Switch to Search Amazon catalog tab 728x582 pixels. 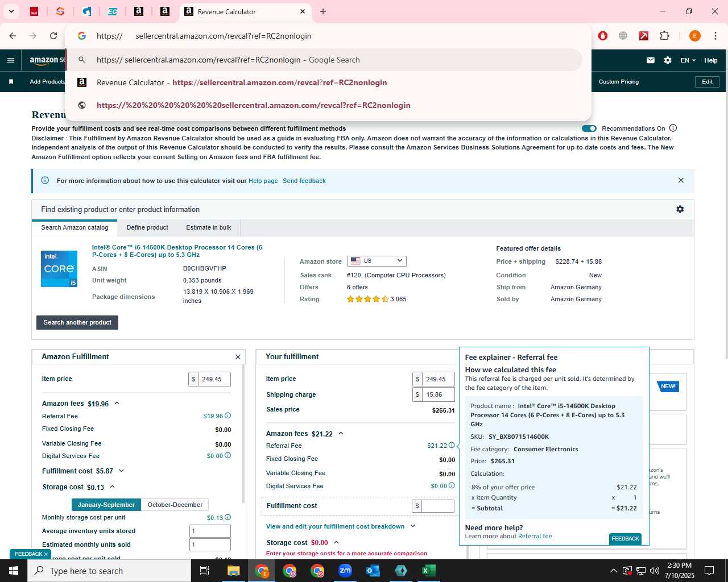(75, 227)
